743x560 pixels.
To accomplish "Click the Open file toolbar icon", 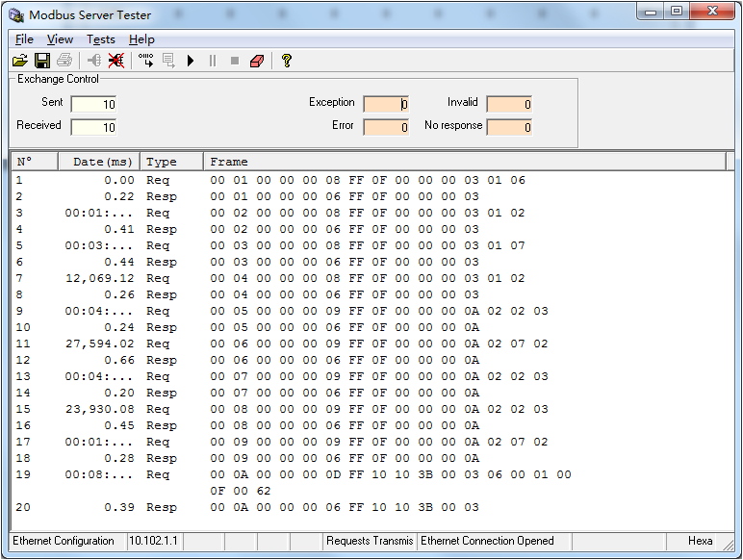I will click(20, 61).
